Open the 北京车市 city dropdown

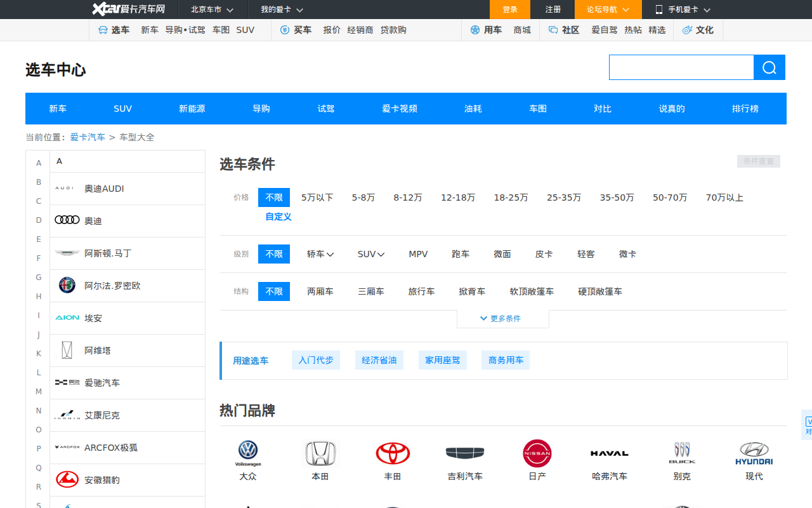[212, 10]
